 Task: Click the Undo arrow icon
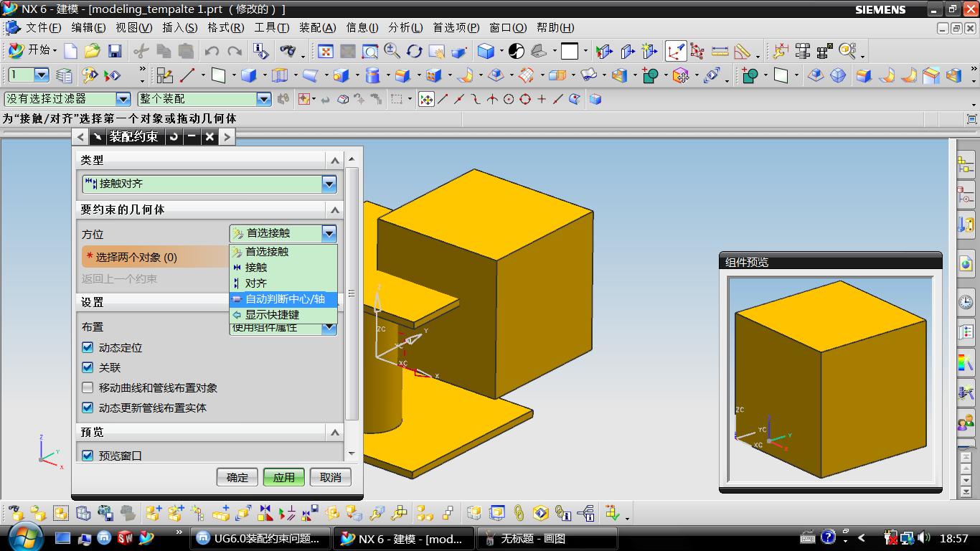click(x=211, y=51)
